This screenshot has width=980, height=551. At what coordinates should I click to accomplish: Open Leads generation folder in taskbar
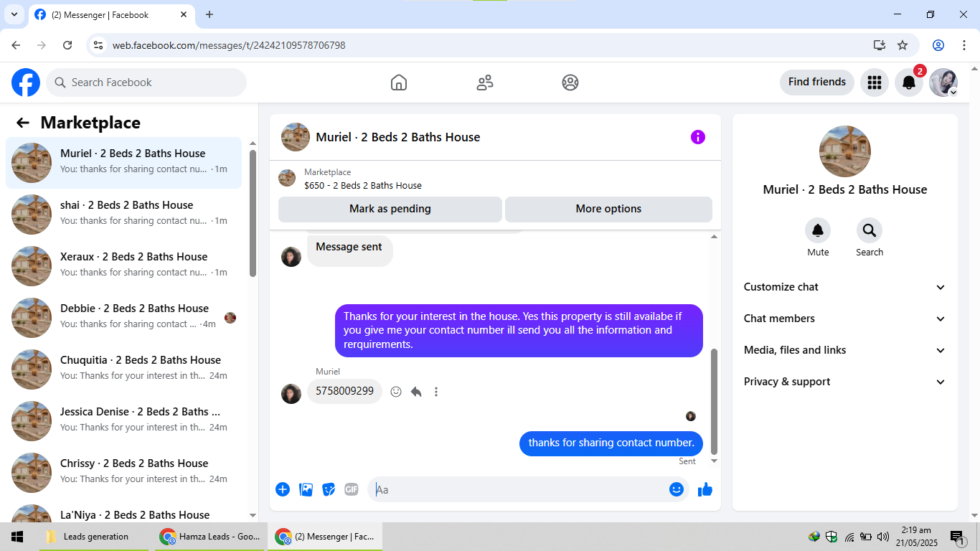(x=94, y=537)
